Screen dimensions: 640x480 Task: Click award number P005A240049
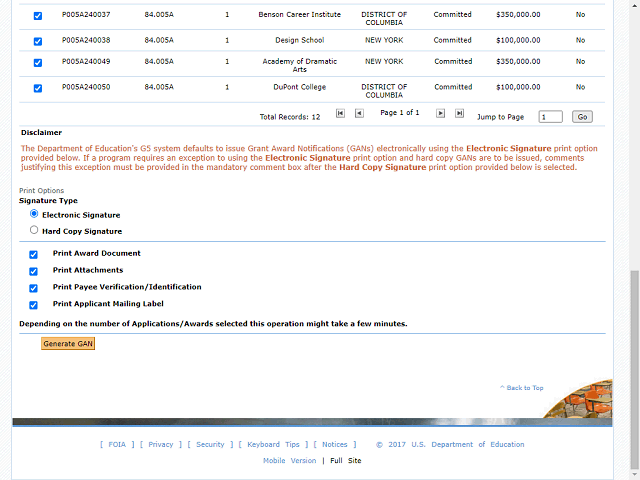(x=86, y=62)
